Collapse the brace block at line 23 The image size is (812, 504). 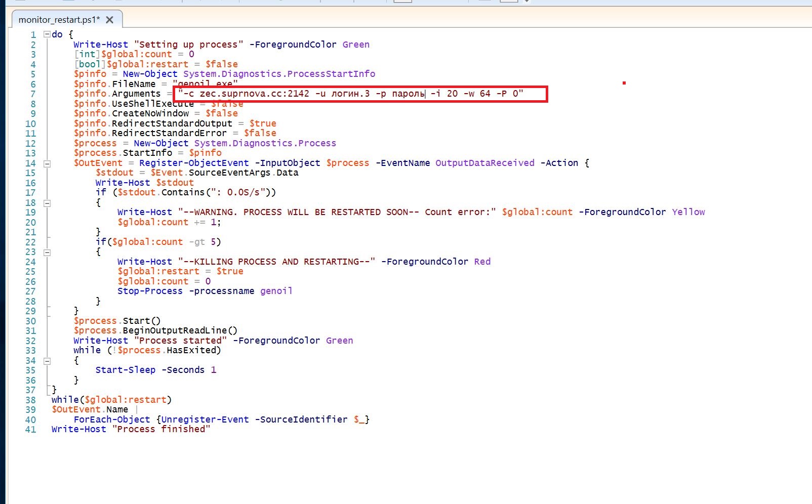tap(47, 252)
